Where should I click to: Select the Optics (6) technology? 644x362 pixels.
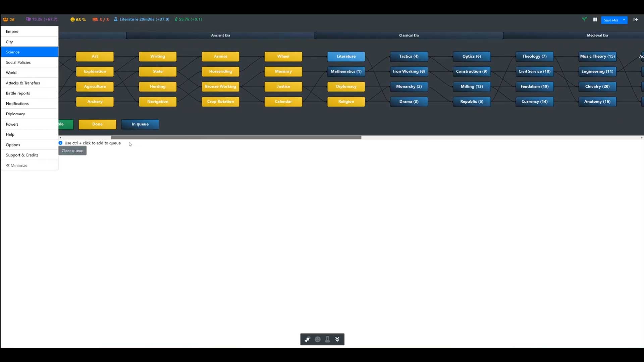coord(472,56)
